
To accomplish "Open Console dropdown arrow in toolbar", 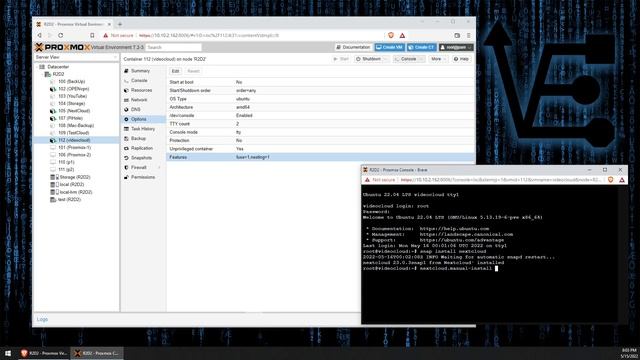I will point(421,59).
